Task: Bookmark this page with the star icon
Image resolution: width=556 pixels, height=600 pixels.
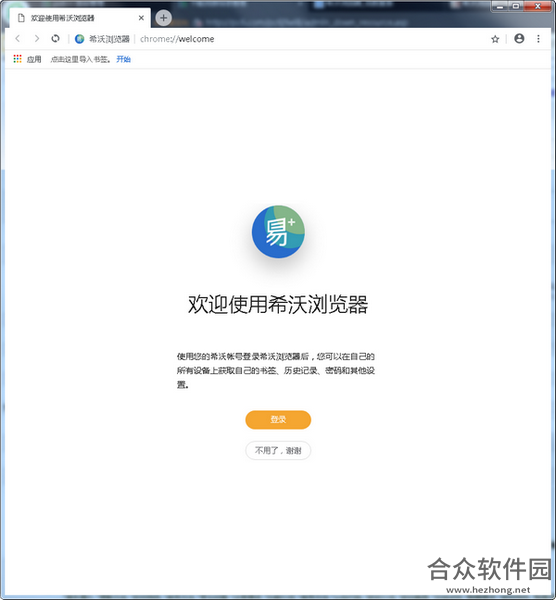Action: tap(495, 39)
